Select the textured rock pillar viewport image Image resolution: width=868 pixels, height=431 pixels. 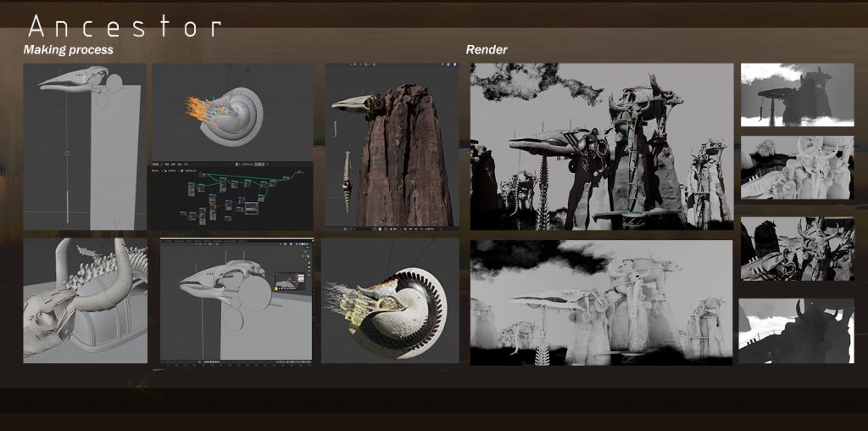tap(392, 147)
